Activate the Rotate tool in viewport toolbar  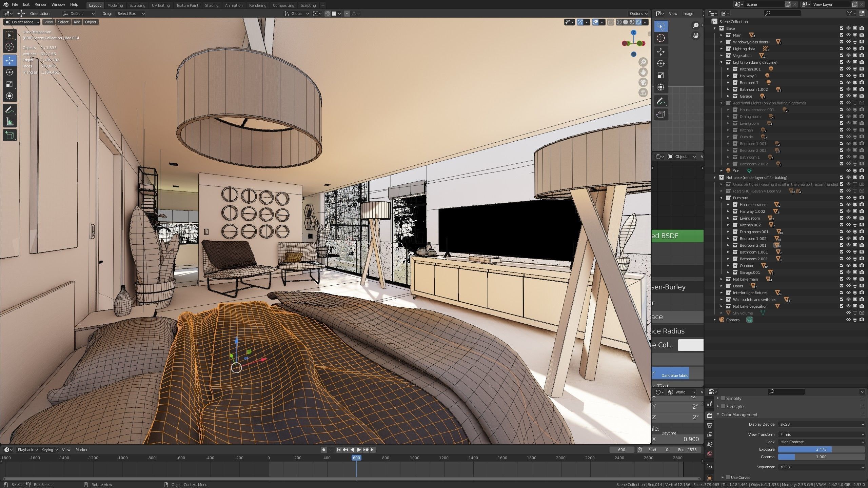9,72
